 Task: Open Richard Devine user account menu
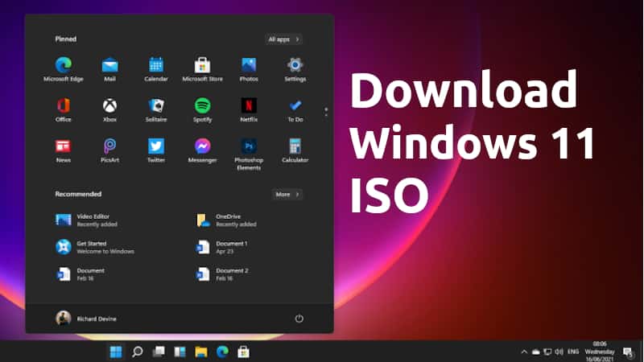(x=86, y=319)
